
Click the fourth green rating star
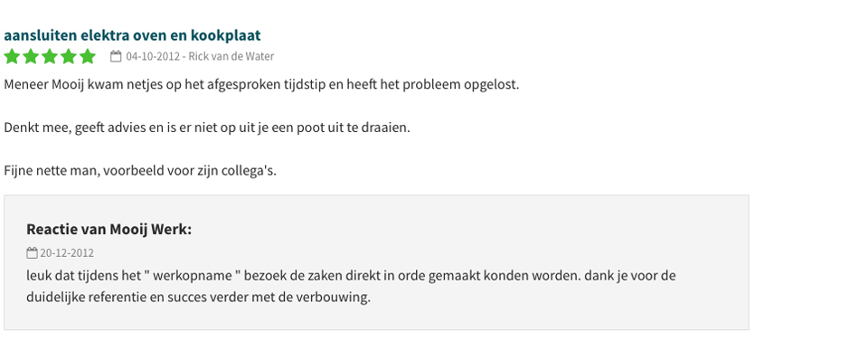69,56
